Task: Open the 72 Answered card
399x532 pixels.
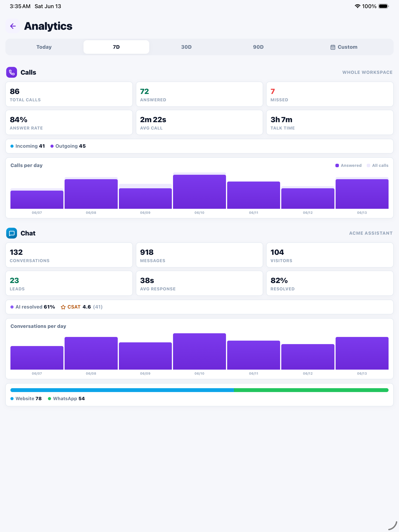Action: tap(199, 94)
